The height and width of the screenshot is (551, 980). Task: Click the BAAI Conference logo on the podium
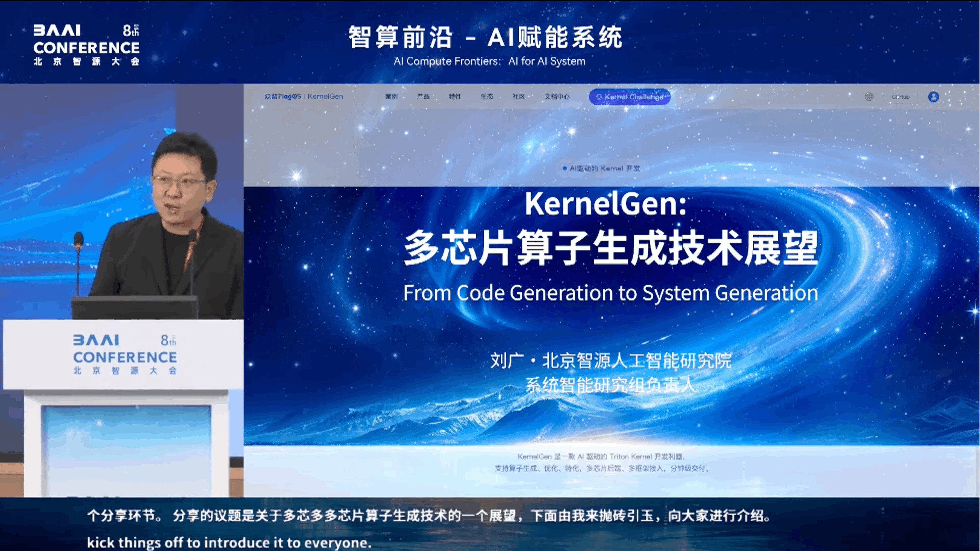[x=125, y=354]
